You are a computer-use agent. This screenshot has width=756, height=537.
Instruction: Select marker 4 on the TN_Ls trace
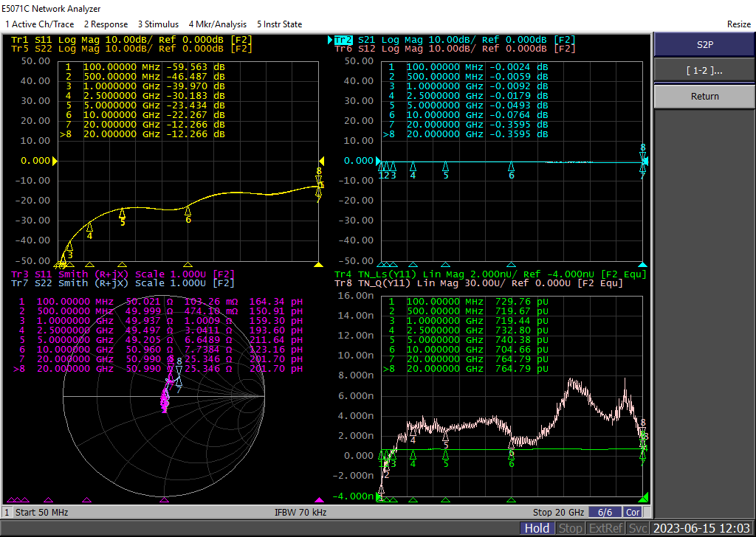[413, 458]
